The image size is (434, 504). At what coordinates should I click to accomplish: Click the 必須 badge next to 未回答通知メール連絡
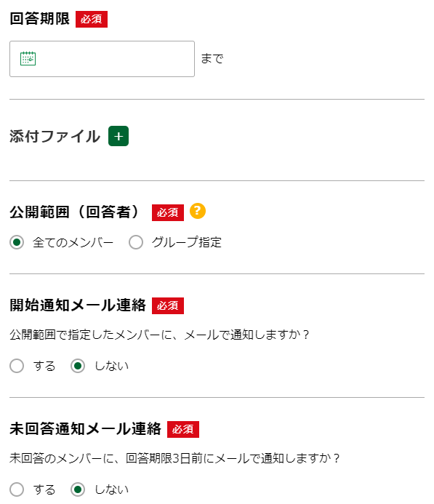tap(183, 429)
